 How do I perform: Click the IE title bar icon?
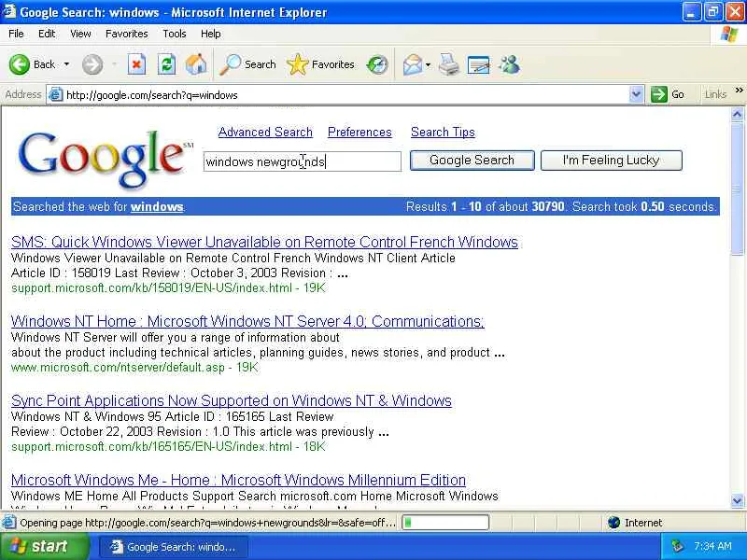click(9, 11)
